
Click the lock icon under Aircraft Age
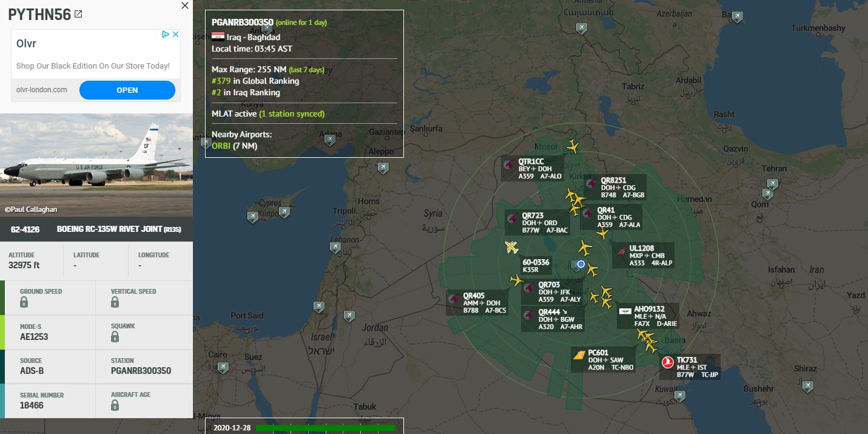(x=115, y=405)
